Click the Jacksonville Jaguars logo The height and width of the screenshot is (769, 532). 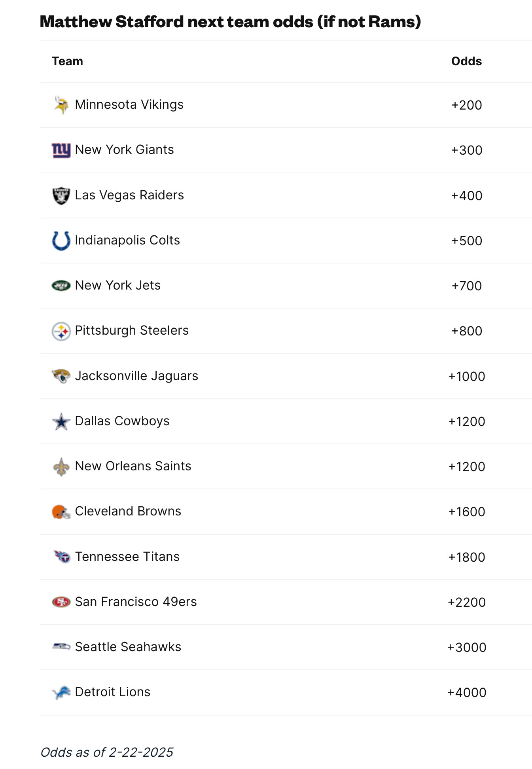61,376
